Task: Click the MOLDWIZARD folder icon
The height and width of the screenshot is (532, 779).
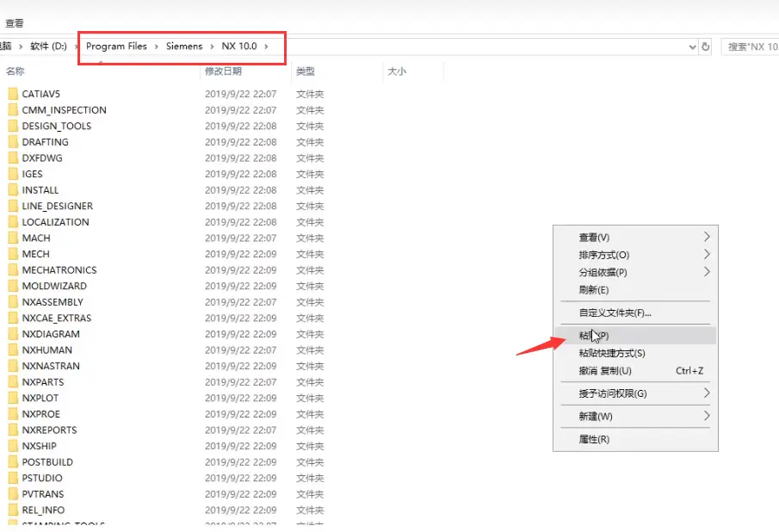Action: coord(14,286)
